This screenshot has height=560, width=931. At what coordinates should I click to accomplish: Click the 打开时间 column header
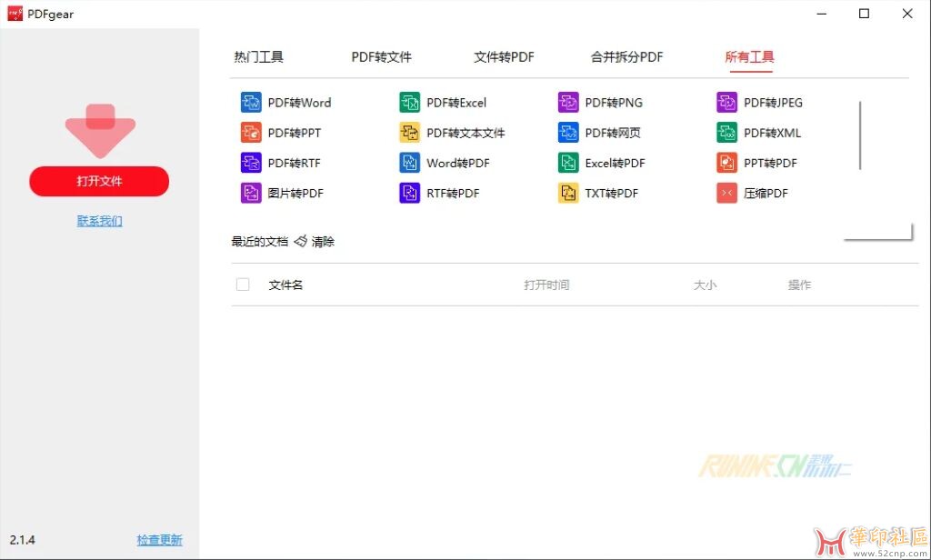point(546,285)
